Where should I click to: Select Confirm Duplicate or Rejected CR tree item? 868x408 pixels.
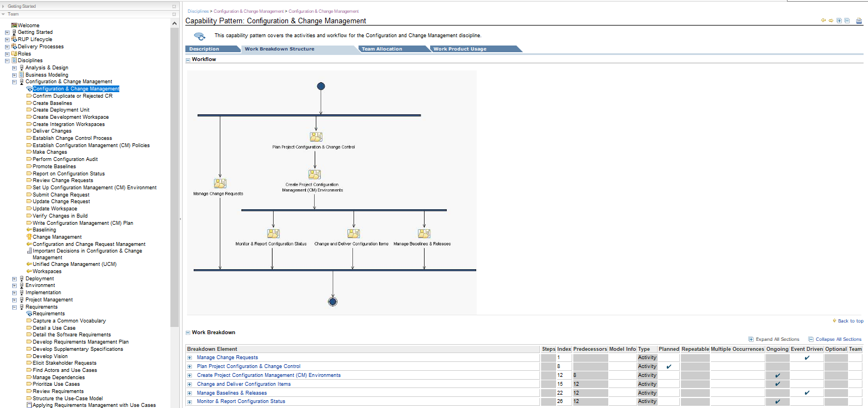[x=72, y=96]
